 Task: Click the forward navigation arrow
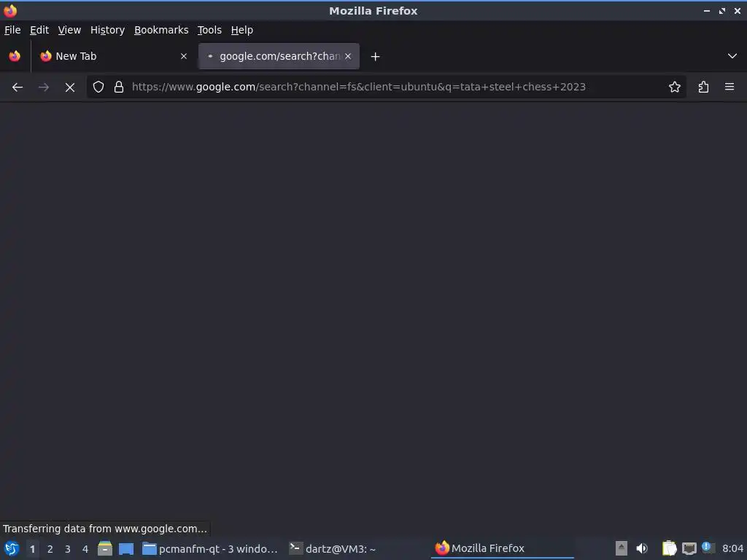[x=43, y=87]
